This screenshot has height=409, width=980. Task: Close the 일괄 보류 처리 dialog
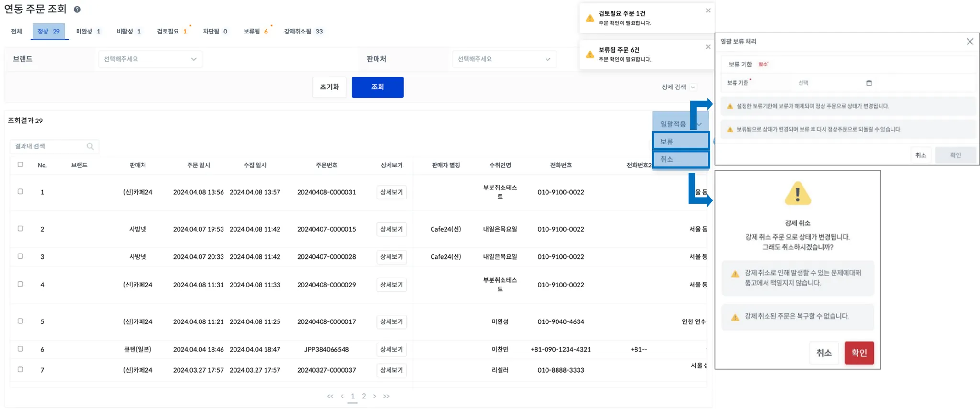[969, 42]
